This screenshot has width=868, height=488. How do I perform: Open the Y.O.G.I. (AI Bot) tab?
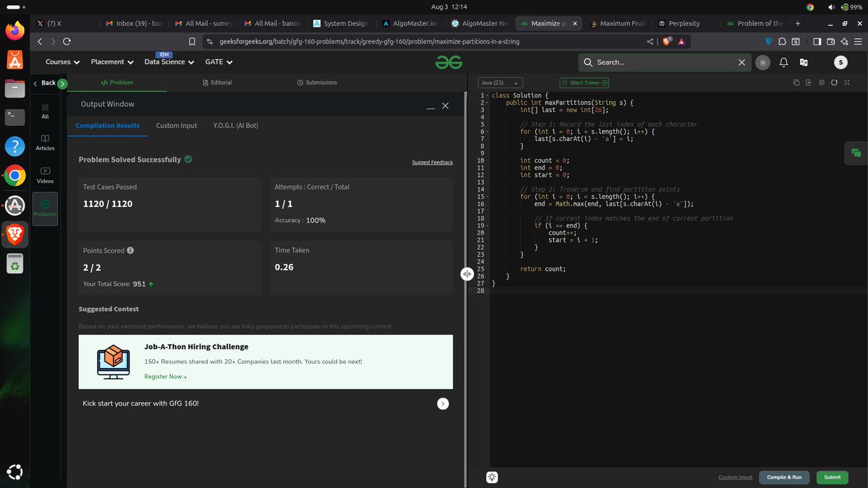pyautogui.click(x=236, y=126)
